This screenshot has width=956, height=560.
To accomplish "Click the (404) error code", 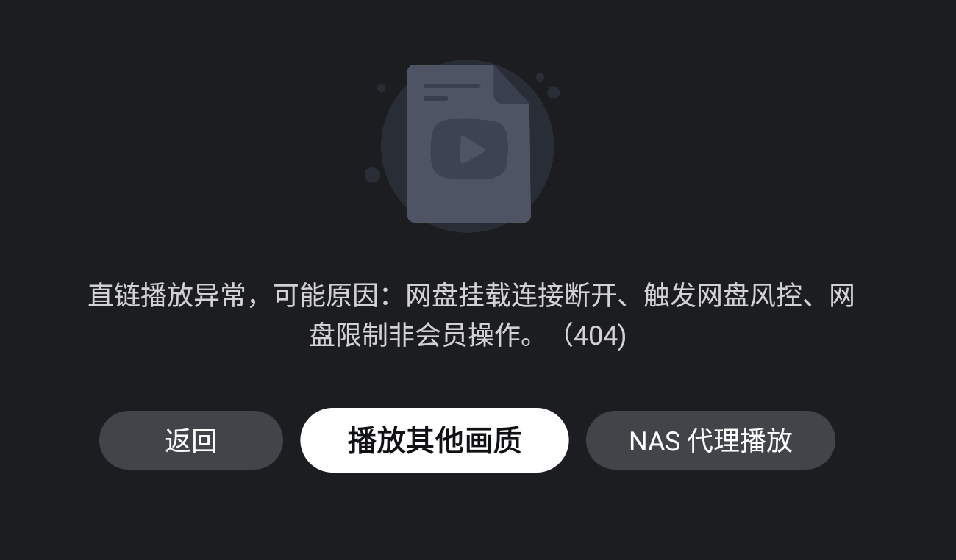I will click(x=594, y=336).
